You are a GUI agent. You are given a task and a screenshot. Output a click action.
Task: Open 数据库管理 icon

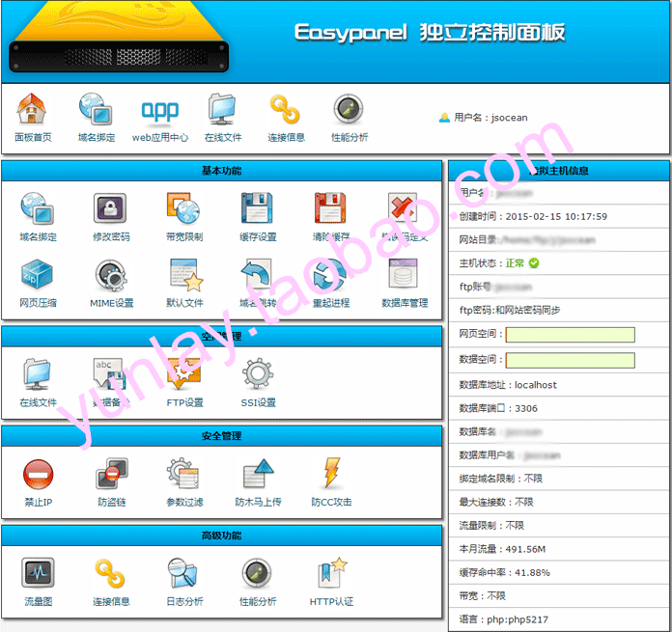tap(403, 274)
